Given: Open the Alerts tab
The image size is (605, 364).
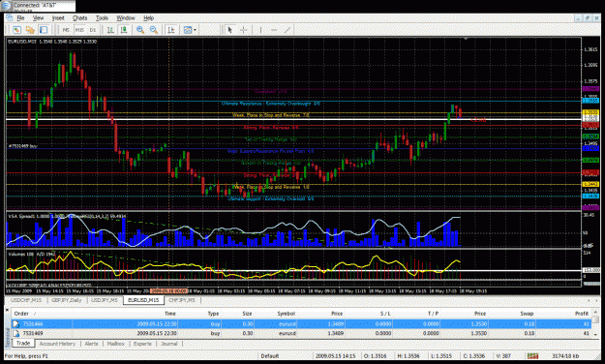Looking at the screenshot, I should coord(91,343).
